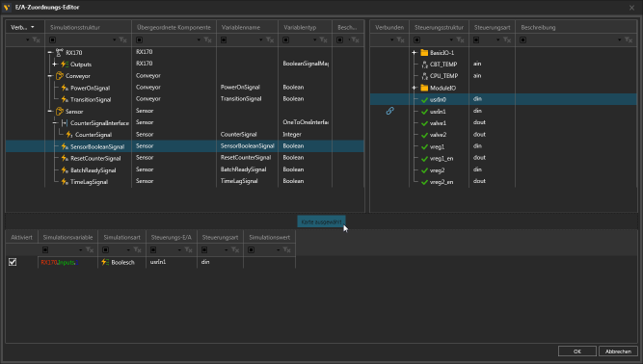This screenshot has height=364, width=643.
Task: Open Steuerungs-E/A filter dropdown arrow
Action: 179,250
